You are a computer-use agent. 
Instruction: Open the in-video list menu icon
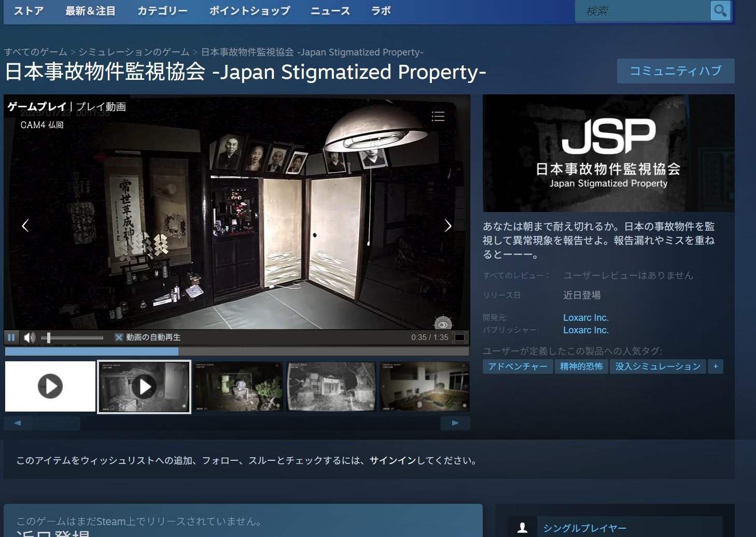point(438,116)
